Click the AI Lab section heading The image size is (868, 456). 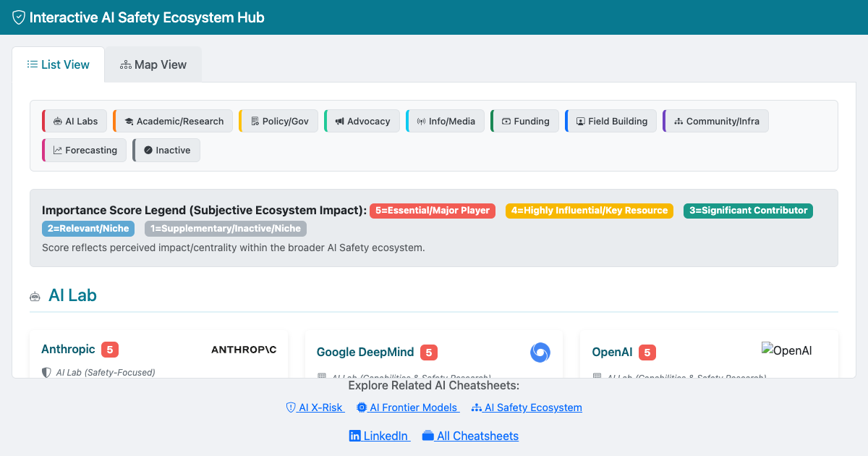point(72,295)
